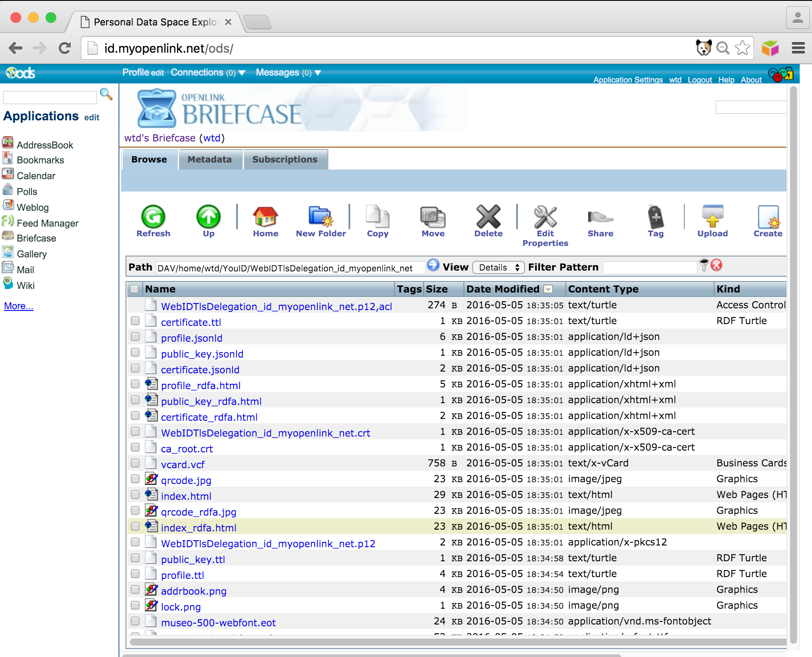
Task: Click the Logout link
Action: pyautogui.click(x=699, y=80)
